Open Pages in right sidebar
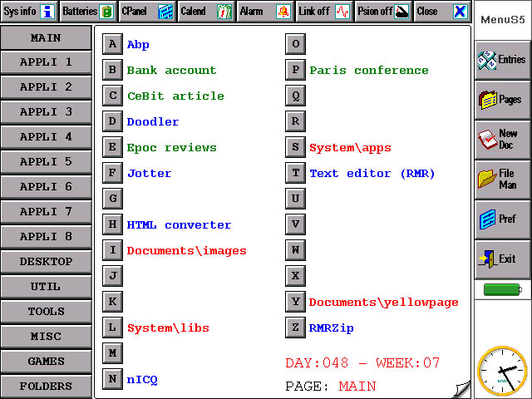Image resolution: width=532 pixels, height=399 pixels. click(x=502, y=100)
